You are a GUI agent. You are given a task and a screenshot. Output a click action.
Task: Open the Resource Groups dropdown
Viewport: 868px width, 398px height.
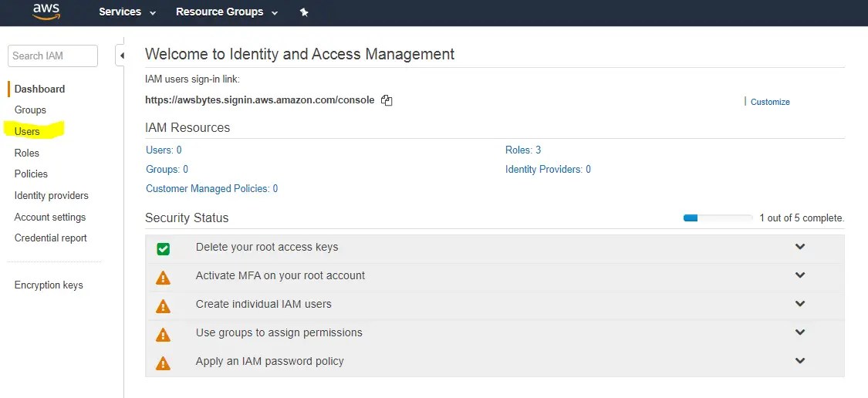pyautogui.click(x=226, y=12)
